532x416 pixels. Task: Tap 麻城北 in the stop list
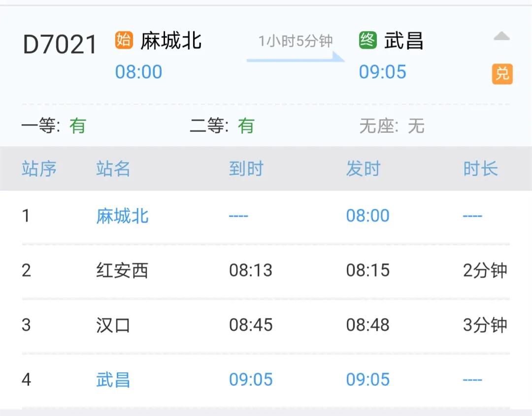[x=122, y=216]
